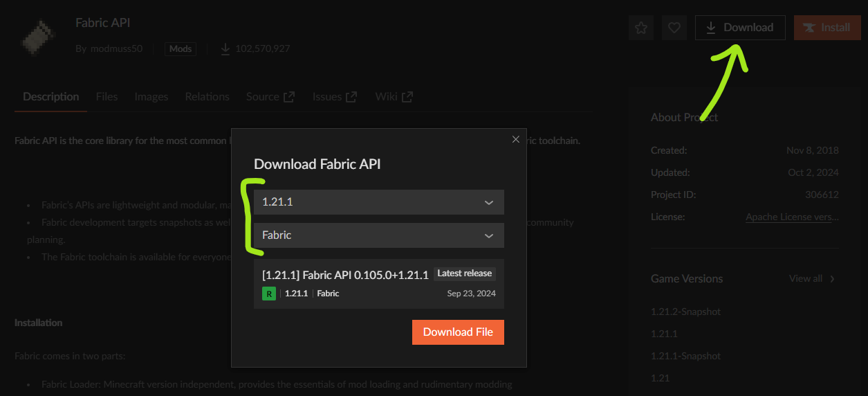Open the Relations tab
The height and width of the screenshot is (396, 868).
pos(207,97)
